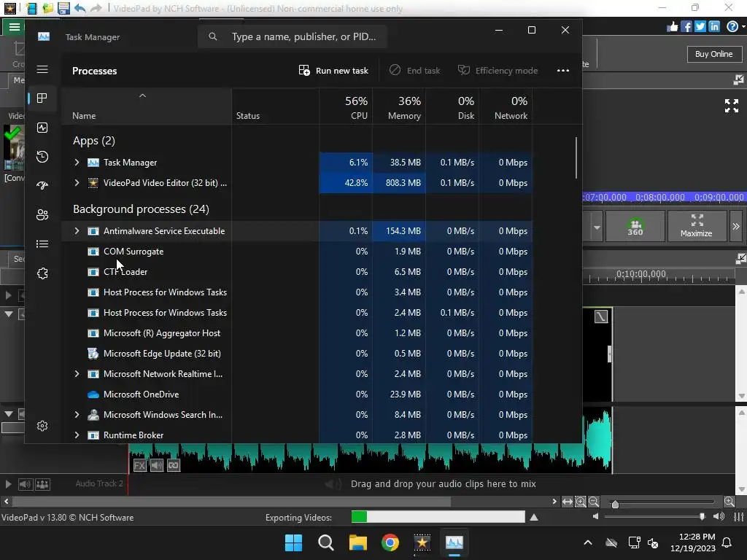
Task: Sort processes by CPU column
Action: click(346, 107)
